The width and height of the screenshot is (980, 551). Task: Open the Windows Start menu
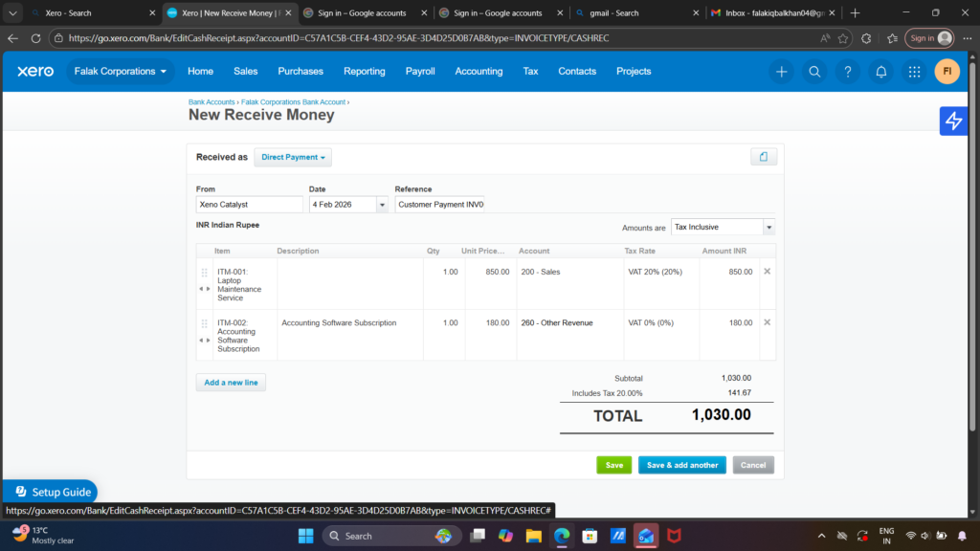[x=305, y=536]
